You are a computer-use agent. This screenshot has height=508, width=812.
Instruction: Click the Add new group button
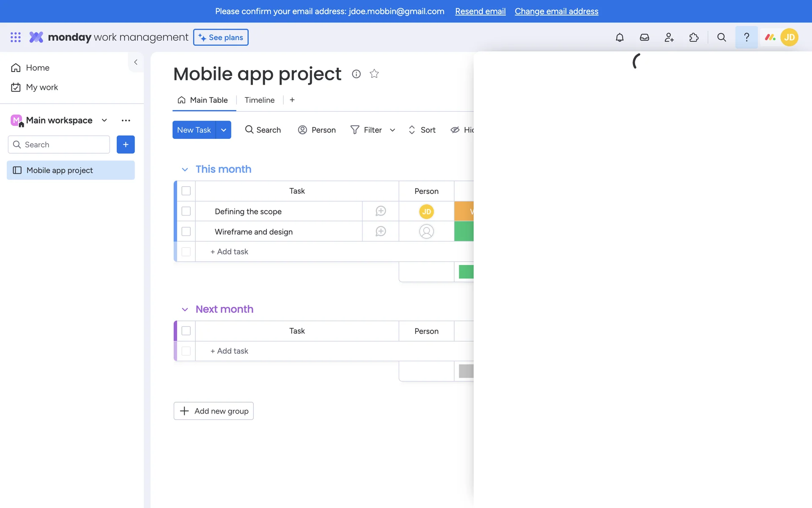[214, 411]
